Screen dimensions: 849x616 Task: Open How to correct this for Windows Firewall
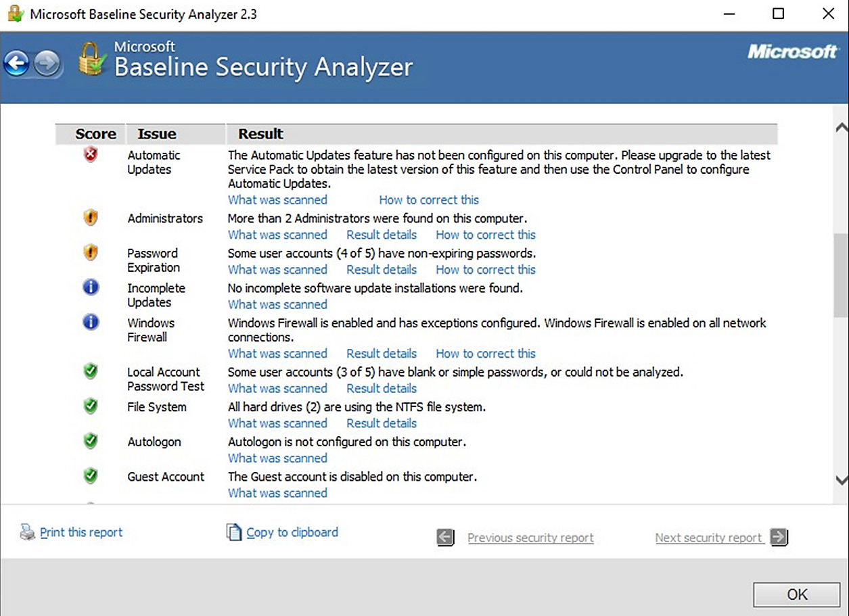486,353
